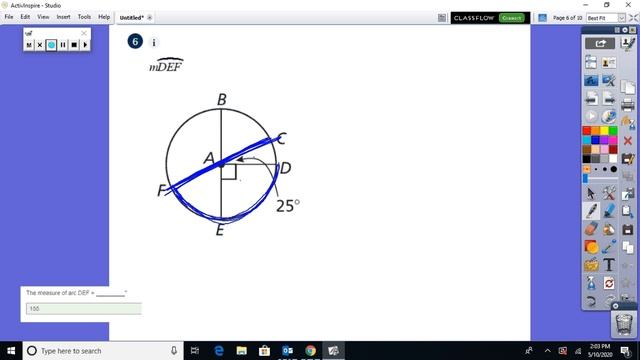Select the Text tool T
The image size is (640, 360).
[x=609, y=265]
